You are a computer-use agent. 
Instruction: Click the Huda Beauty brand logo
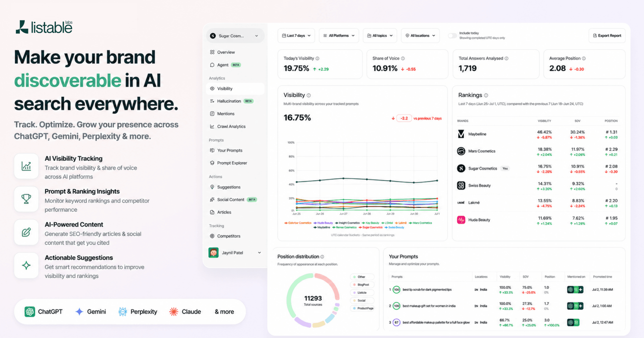[x=461, y=220]
